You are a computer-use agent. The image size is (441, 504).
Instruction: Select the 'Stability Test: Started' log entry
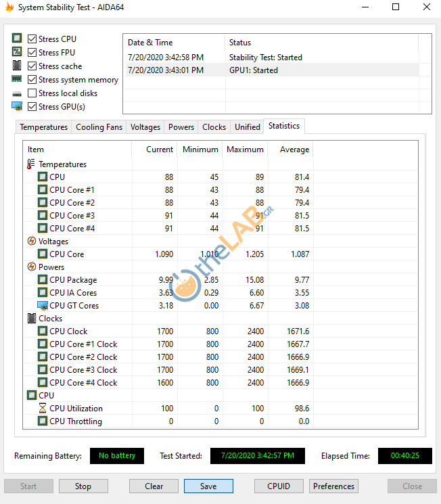coord(271,58)
